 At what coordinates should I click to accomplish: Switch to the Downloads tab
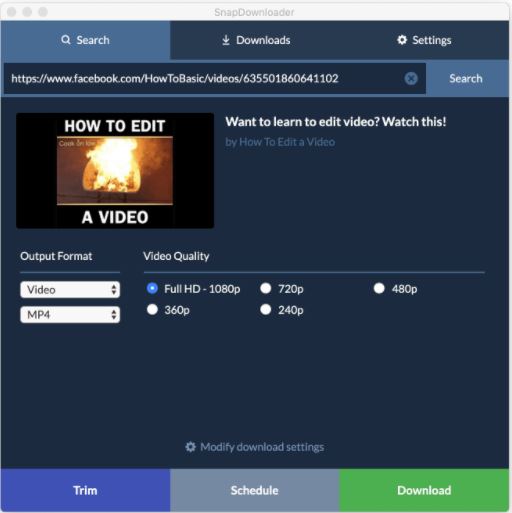point(255,40)
